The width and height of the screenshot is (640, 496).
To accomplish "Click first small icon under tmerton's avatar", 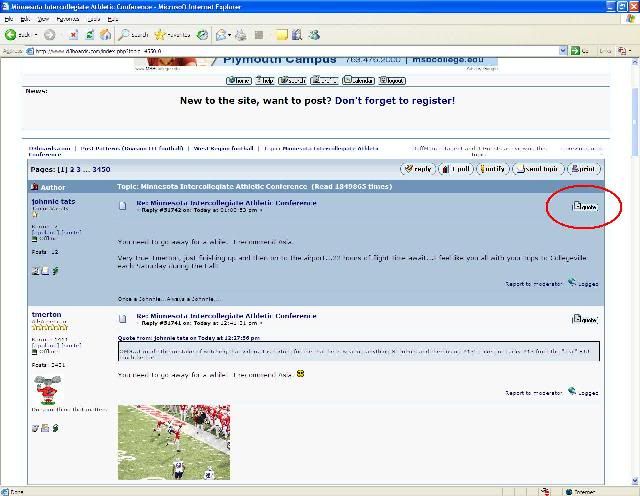I will pyautogui.click(x=36, y=428).
